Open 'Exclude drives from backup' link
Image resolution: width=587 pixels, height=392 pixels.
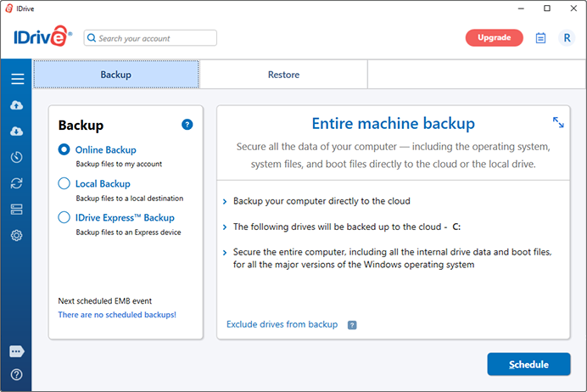(282, 324)
